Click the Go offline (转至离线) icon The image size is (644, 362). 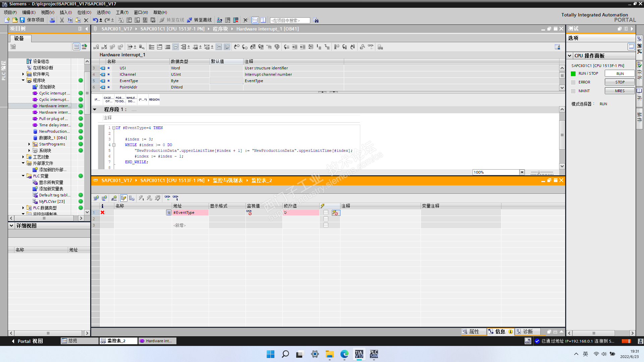point(190,20)
